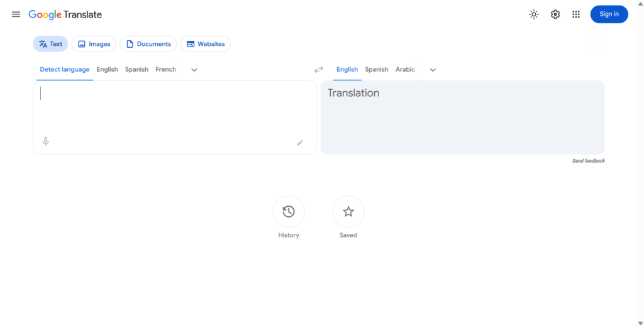Choose Spanish as source language
Viewport: 644px width, 327px height.
click(136, 69)
